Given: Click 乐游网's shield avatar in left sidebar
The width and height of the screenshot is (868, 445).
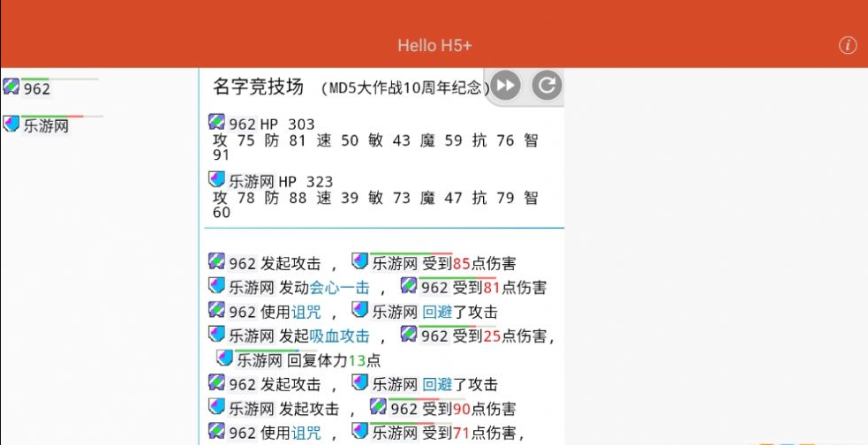Looking at the screenshot, I should tap(11, 124).
